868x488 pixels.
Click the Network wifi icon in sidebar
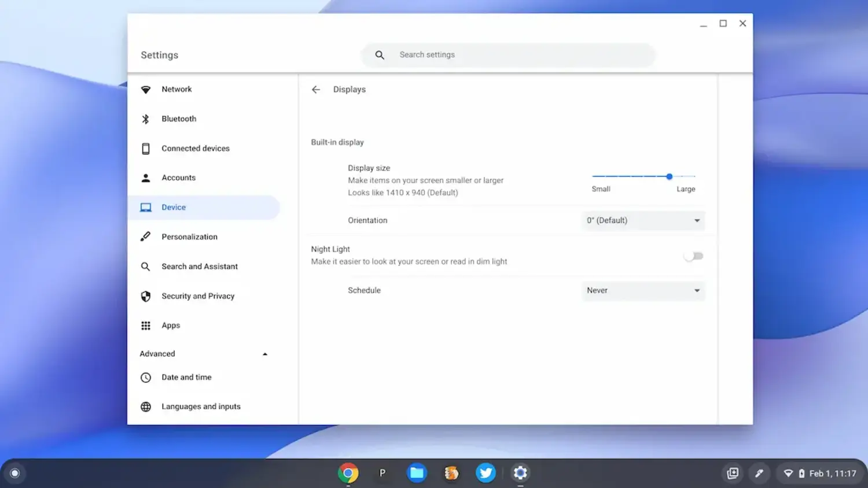click(x=146, y=90)
